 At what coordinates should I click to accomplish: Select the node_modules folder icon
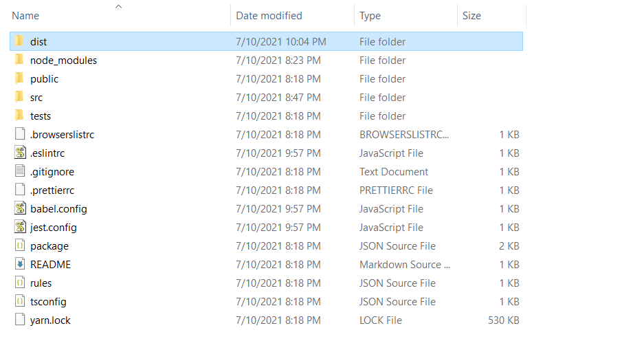coord(19,60)
